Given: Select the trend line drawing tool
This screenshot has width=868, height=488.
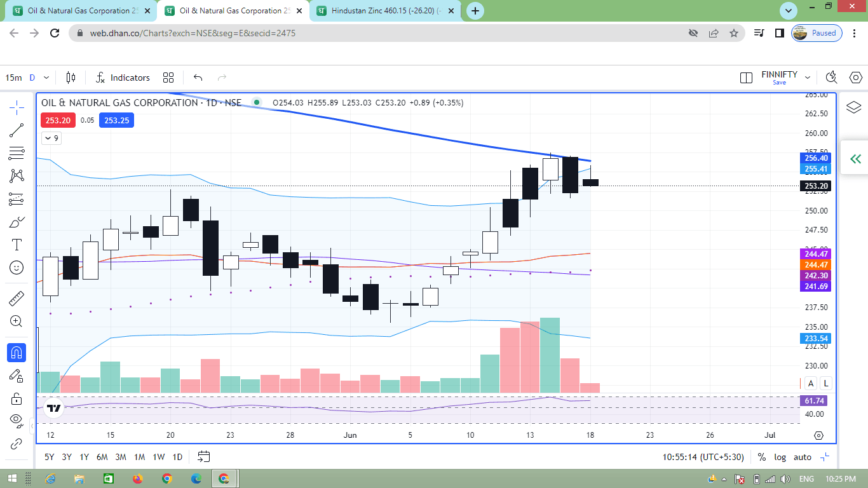Looking at the screenshot, I should pyautogui.click(x=17, y=130).
